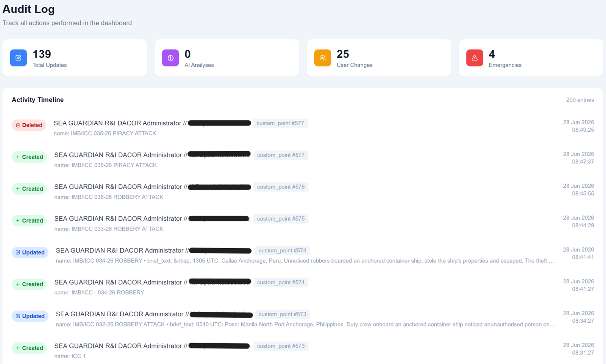Click the custom_point #576 tag
Screen dimensions: 606x364
pos(281,187)
